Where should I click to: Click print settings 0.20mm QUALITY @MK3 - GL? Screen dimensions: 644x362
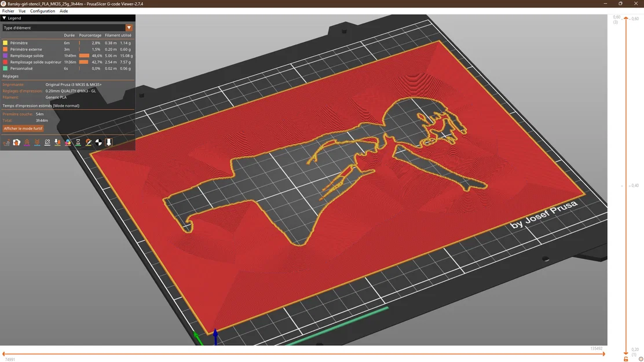tap(71, 91)
